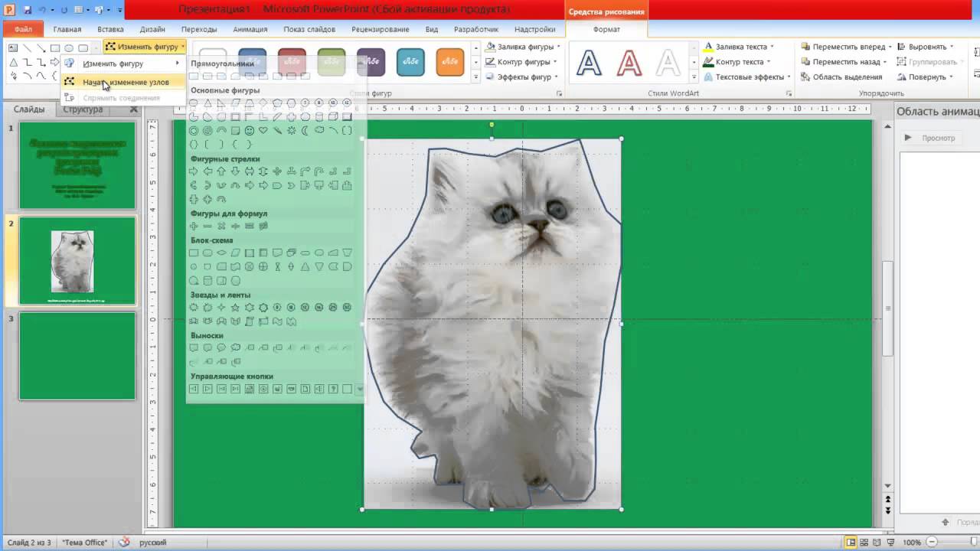
Task: Switch to the Вставка ribbon tab
Action: (111, 29)
